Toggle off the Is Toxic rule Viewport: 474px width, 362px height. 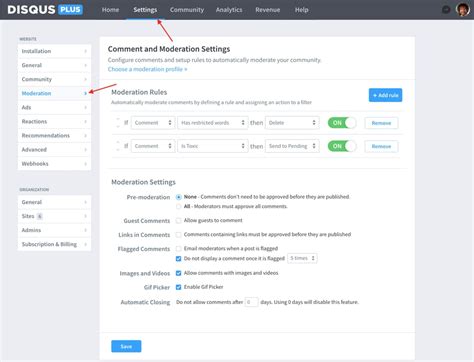click(342, 146)
